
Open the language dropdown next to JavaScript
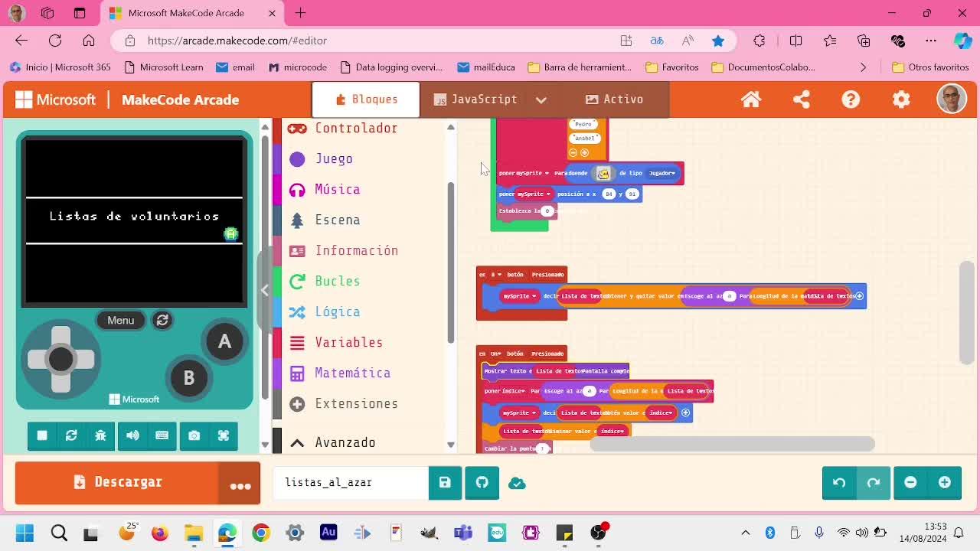pyautogui.click(x=541, y=99)
